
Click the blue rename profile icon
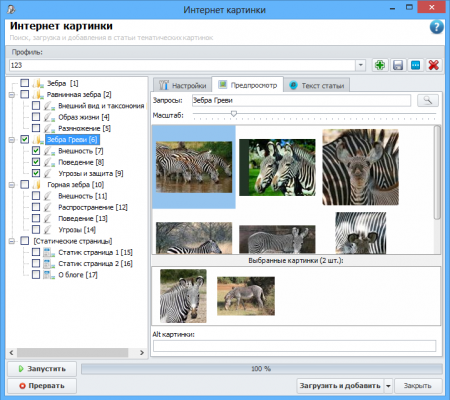(x=416, y=65)
